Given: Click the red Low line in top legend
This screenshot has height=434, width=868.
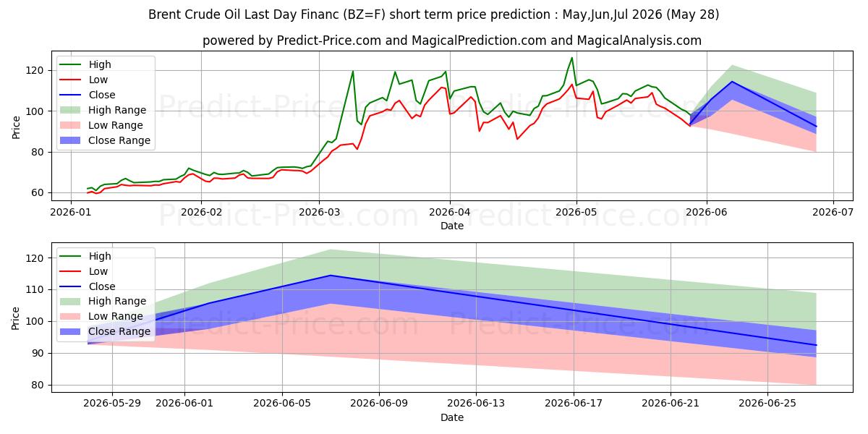Looking at the screenshot, I should 72,80.
